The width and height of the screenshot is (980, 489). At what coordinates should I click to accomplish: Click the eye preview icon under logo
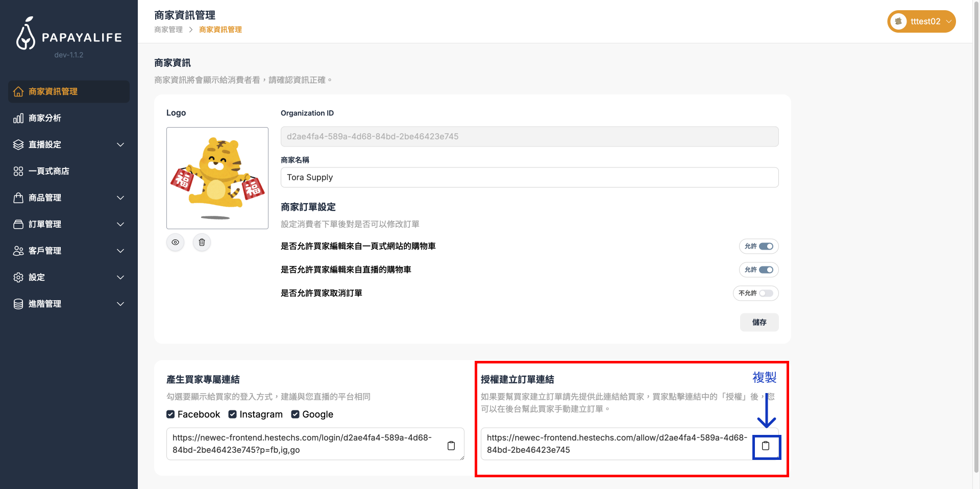[175, 242]
